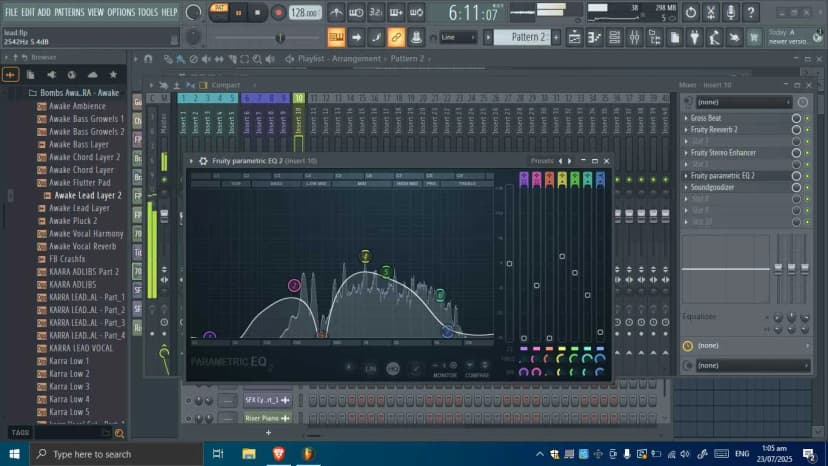This screenshot has width=828, height=466.
Task: Toggle the playlist magnet snap icon
Action: click(x=148, y=59)
